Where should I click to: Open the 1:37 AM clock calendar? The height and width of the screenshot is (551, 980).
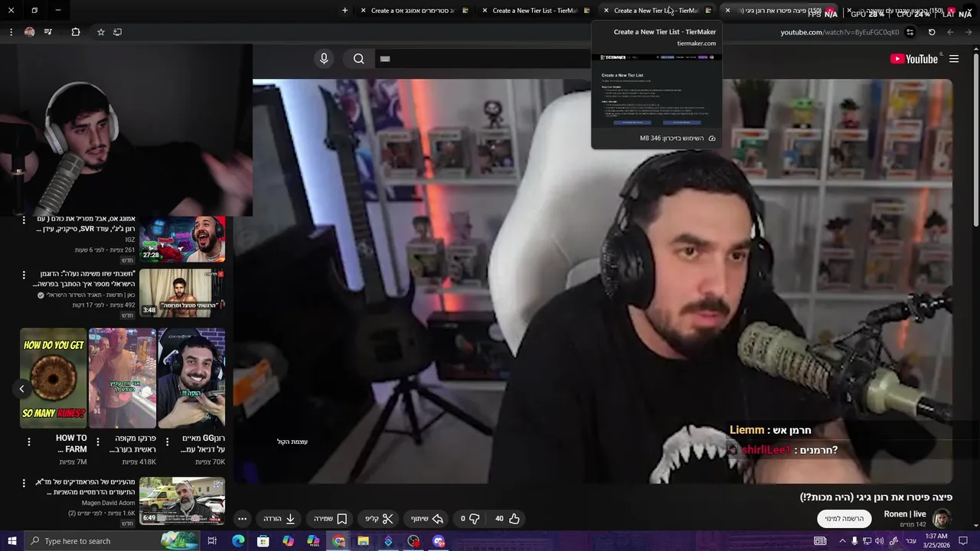point(936,541)
